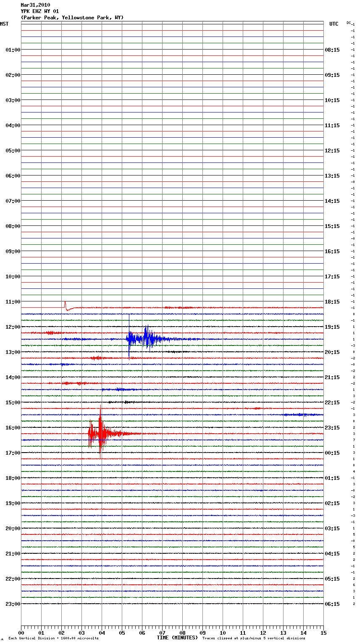Click the 19:15 UTC time label
The width and height of the screenshot is (357, 644).
coord(332,327)
